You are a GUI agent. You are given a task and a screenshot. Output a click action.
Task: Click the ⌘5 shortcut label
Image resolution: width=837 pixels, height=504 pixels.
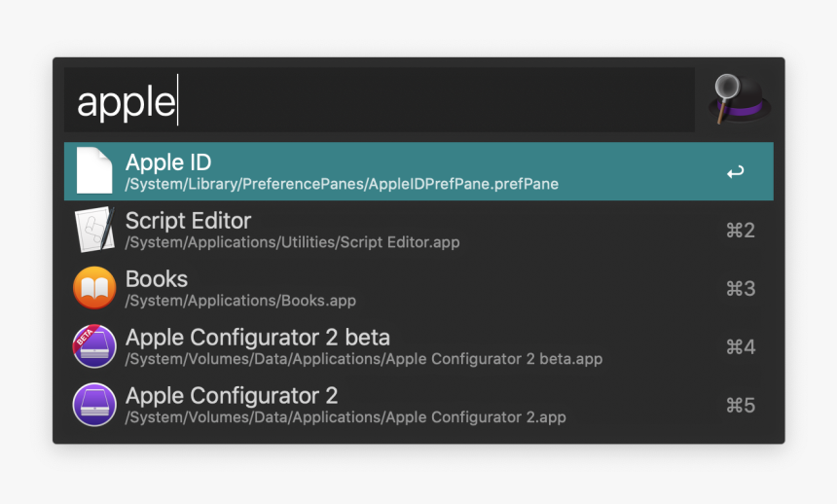pyautogui.click(x=741, y=405)
